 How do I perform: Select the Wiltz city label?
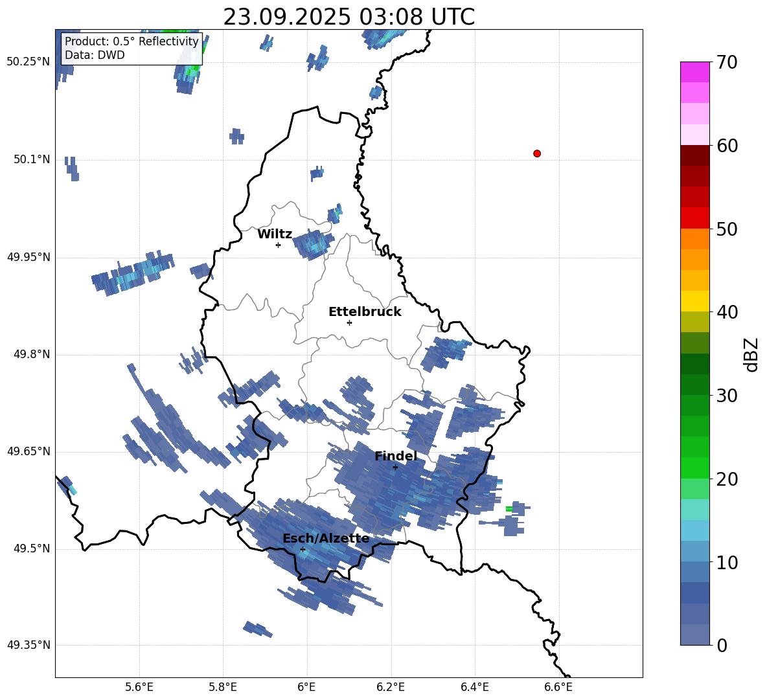tap(275, 234)
